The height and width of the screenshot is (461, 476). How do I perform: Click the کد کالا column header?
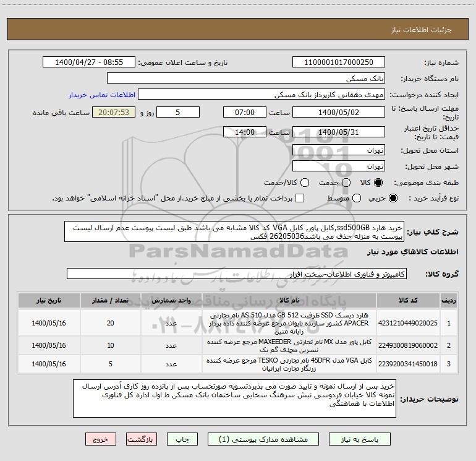click(x=408, y=301)
